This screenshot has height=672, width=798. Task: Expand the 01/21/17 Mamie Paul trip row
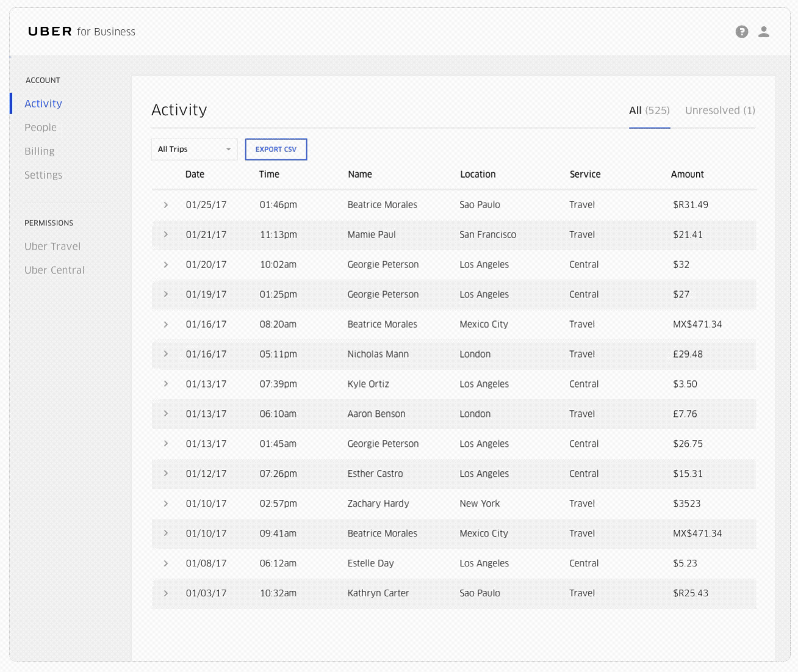click(165, 234)
